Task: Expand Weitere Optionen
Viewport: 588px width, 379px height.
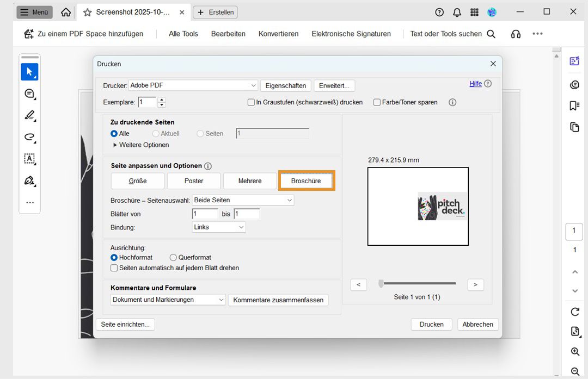Action: [x=141, y=145]
